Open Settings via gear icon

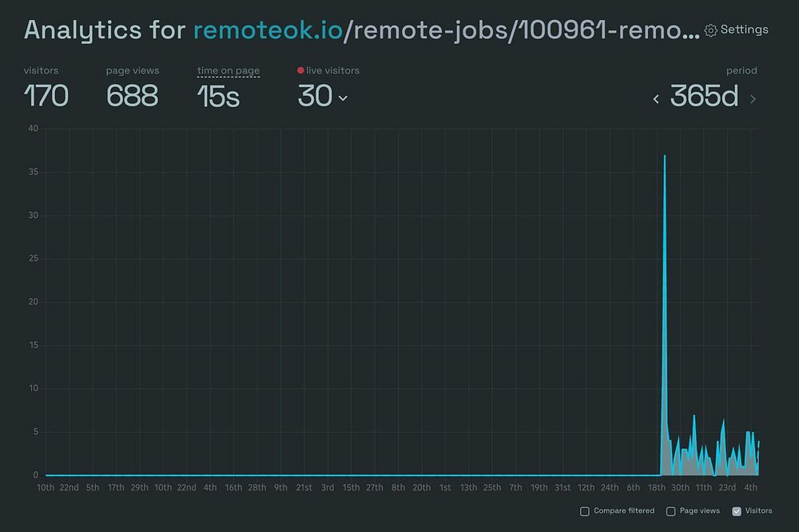710,30
